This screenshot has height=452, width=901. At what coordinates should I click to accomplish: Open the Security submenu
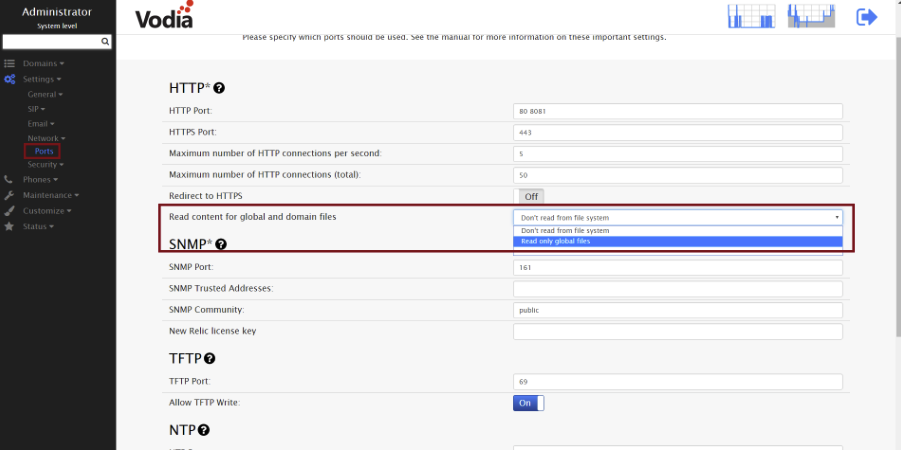click(45, 164)
